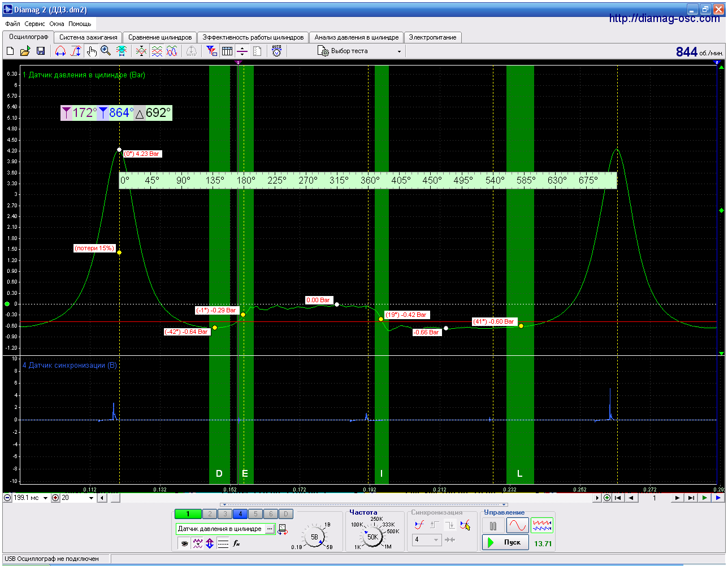Select channel 1 green button
This screenshot has width=728, height=566.
[x=188, y=514]
